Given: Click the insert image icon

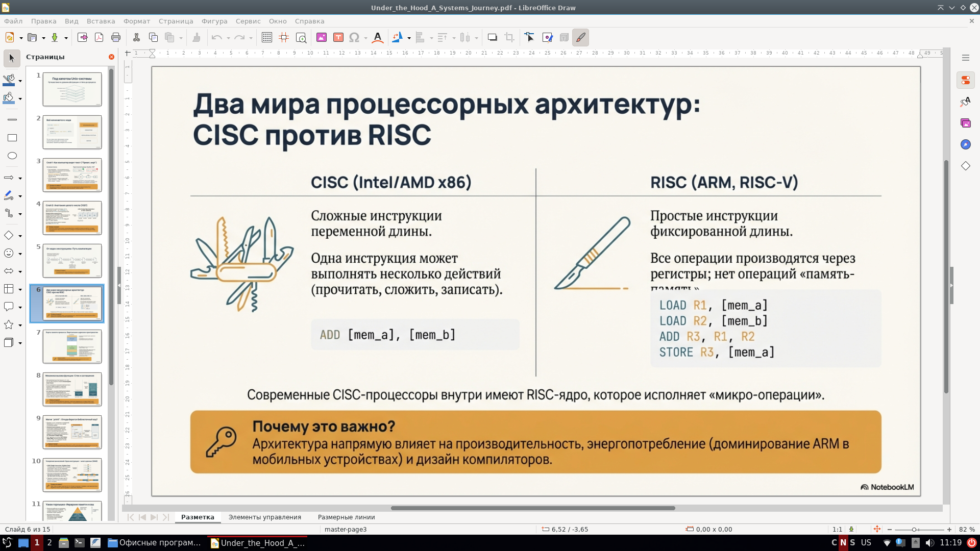Looking at the screenshot, I should coord(321,37).
